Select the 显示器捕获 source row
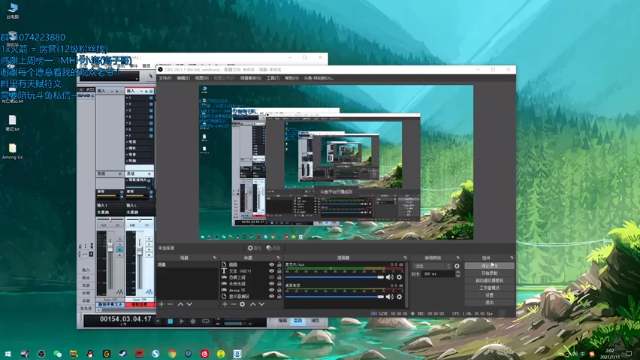The height and width of the screenshot is (360, 640). pos(251,296)
